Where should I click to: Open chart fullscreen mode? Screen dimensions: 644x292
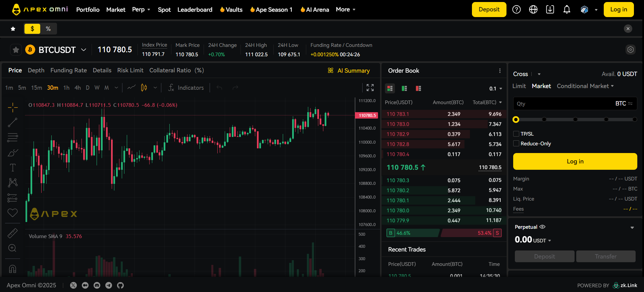point(370,88)
